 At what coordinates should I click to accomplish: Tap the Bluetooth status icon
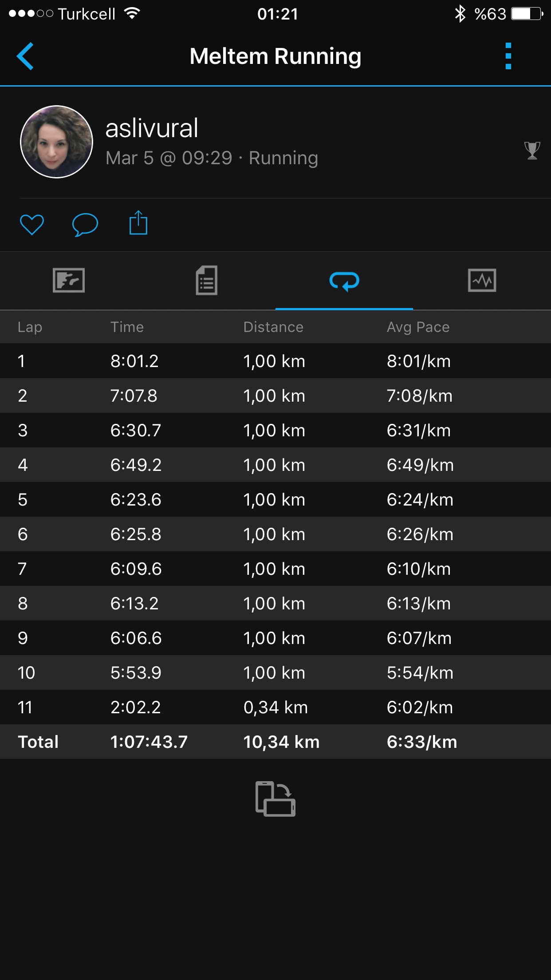pyautogui.click(x=460, y=14)
